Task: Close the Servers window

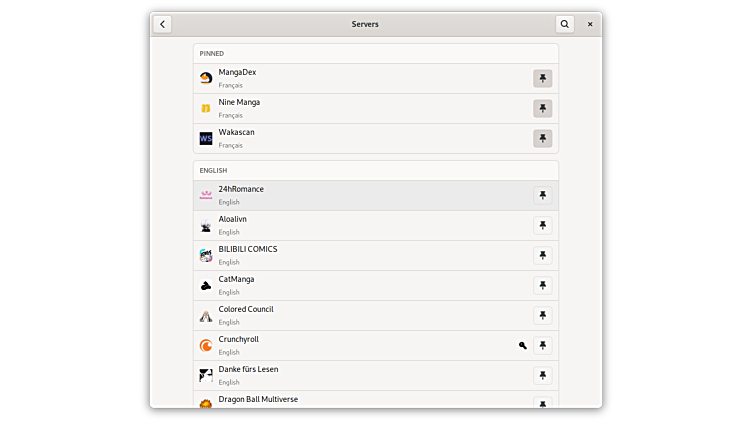Action: pyautogui.click(x=590, y=24)
